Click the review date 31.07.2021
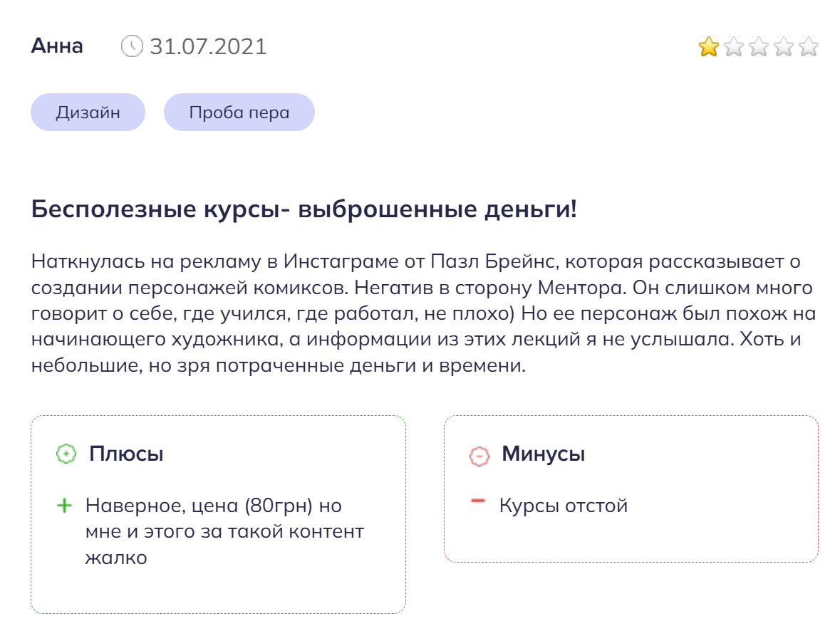The width and height of the screenshot is (840, 626). [208, 47]
